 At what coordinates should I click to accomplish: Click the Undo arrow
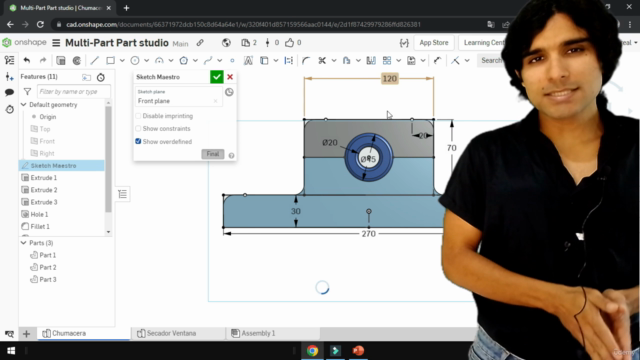[27, 60]
